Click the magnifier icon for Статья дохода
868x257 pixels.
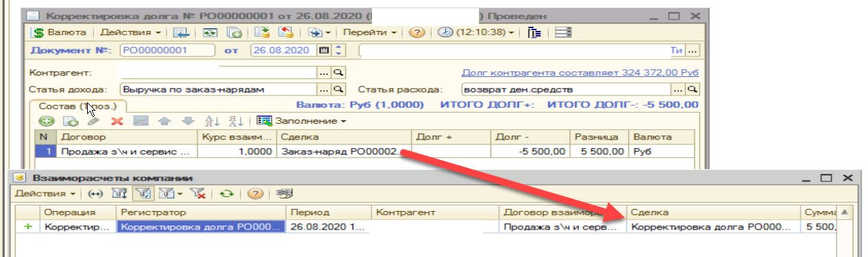(338, 89)
